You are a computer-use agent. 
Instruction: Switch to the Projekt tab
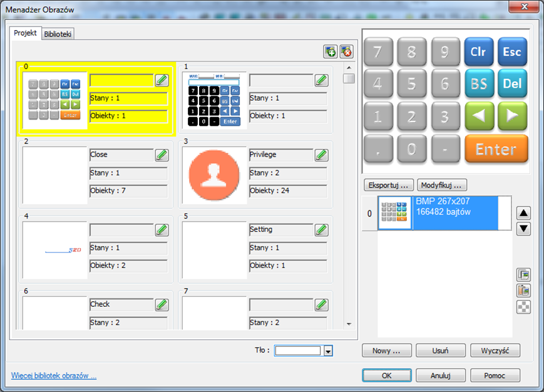(25, 33)
